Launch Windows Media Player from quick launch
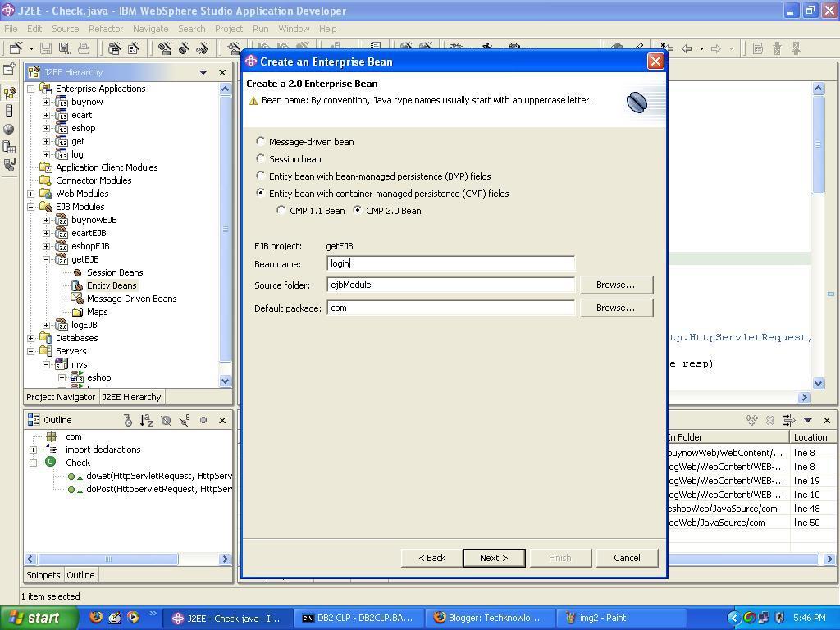 coord(133,618)
